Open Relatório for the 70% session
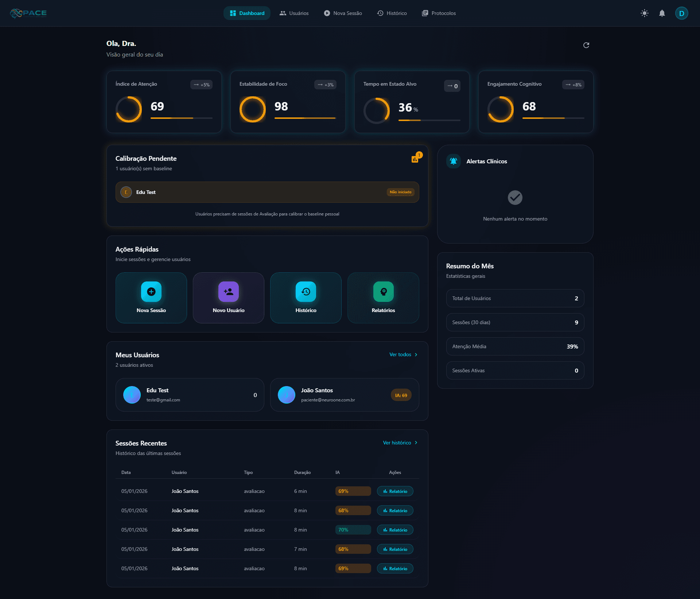This screenshot has width=700, height=599. (395, 530)
